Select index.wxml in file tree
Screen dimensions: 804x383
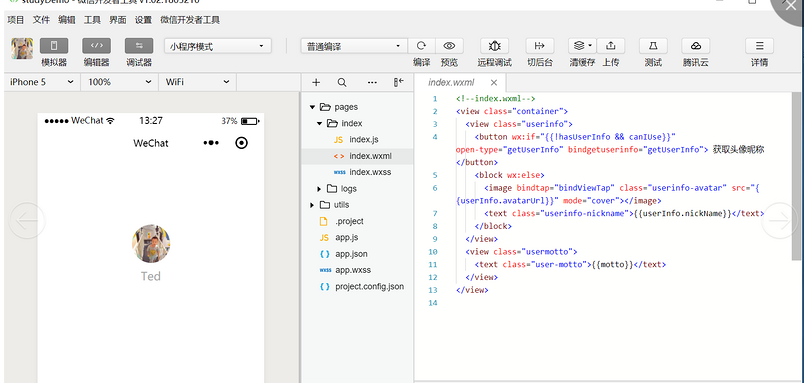pyautogui.click(x=357, y=156)
